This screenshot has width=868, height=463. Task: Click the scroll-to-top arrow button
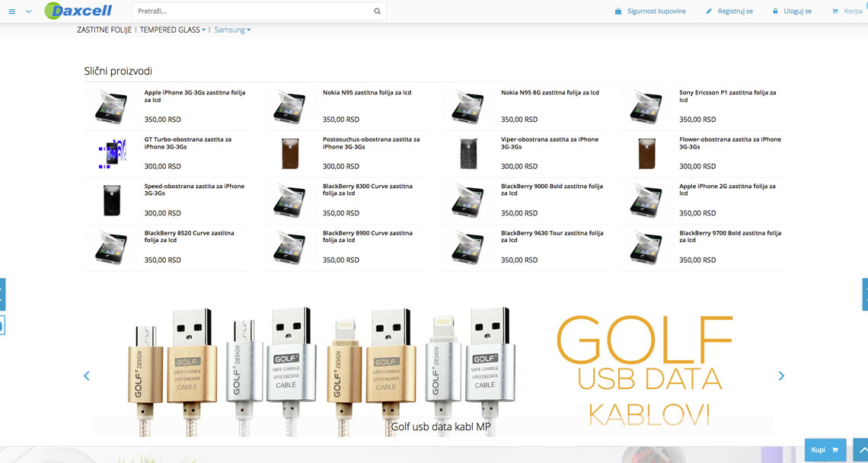(x=861, y=450)
